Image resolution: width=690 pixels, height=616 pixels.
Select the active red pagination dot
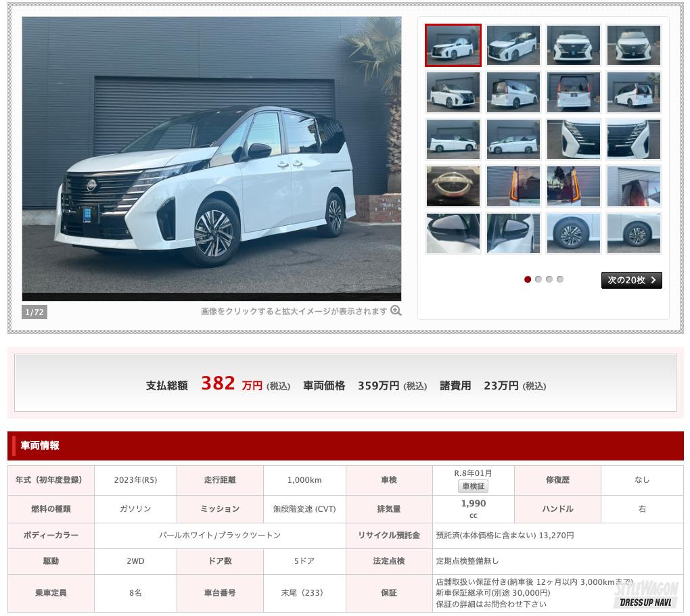tap(528, 279)
